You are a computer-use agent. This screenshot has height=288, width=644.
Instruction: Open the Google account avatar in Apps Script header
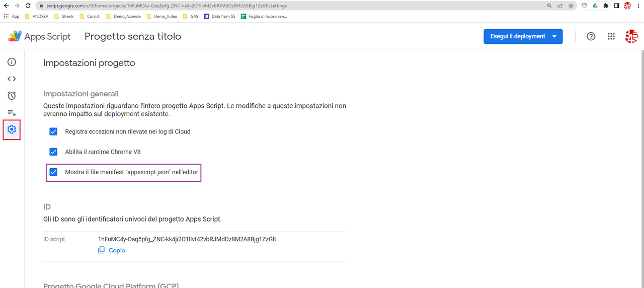(x=631, y=36)
